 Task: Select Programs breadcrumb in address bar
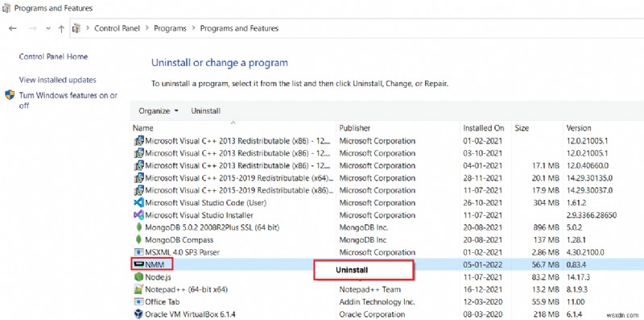(x=170, y=28)
